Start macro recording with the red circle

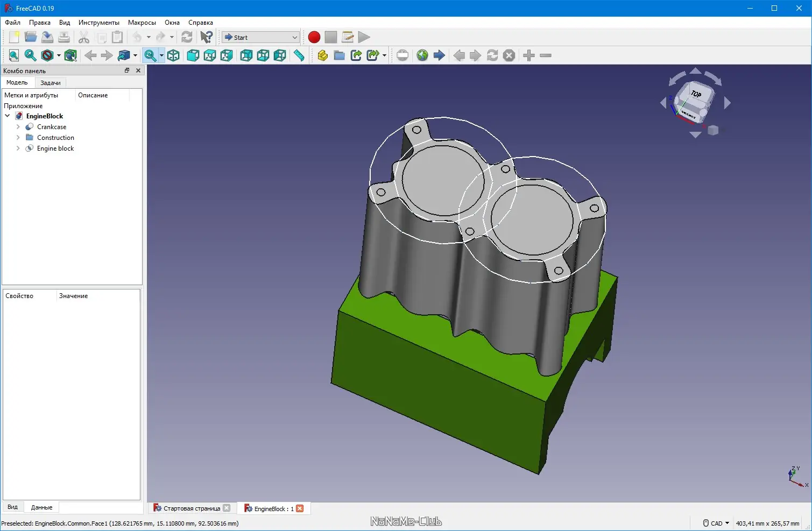[314, 37]
